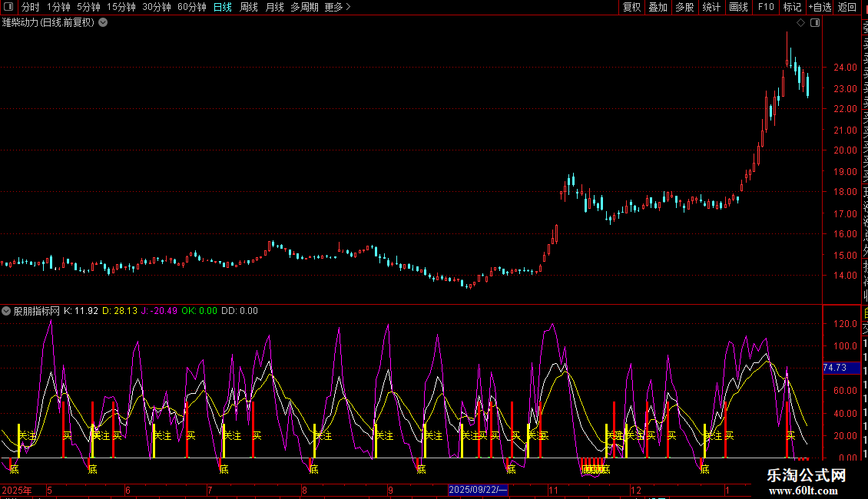Click the diamond marker icon on chart

pos(801,23)
